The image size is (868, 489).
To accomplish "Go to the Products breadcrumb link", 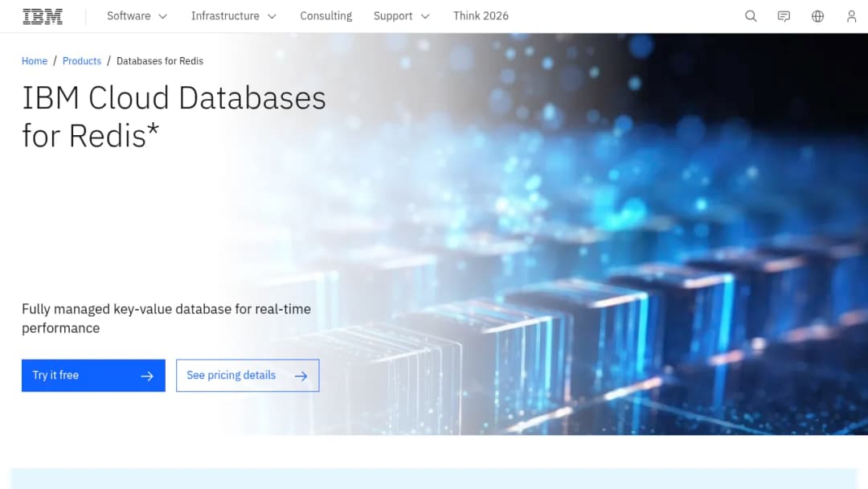I will (82, 61).
